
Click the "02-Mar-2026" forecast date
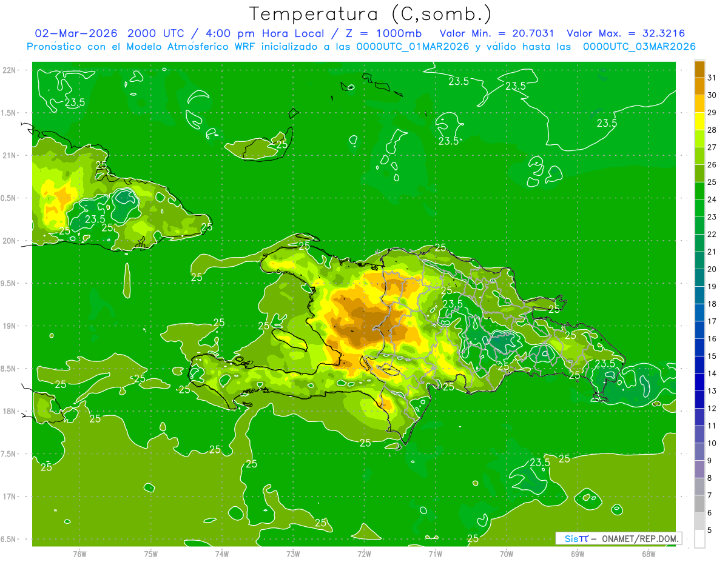[x=75, y=33]
